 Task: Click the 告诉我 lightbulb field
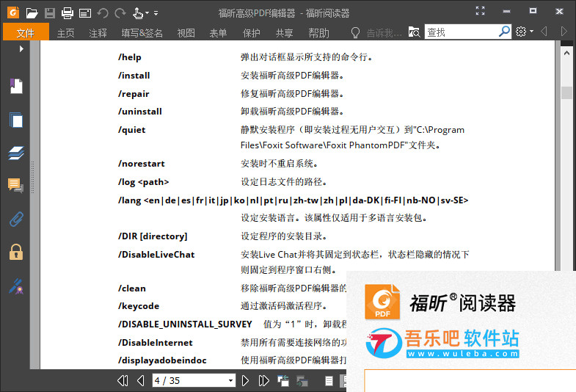tap(376, 33)
